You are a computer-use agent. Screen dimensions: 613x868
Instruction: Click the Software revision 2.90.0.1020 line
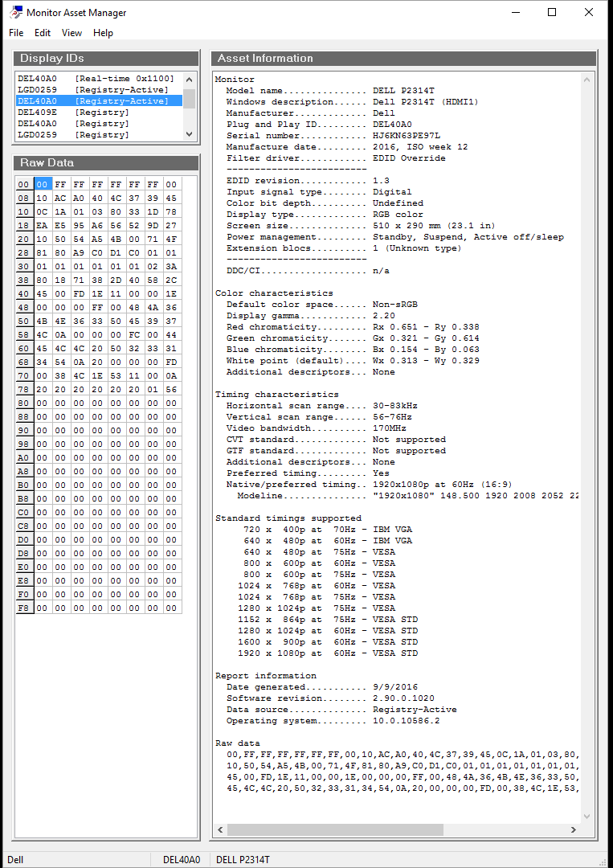pos(329,698)
